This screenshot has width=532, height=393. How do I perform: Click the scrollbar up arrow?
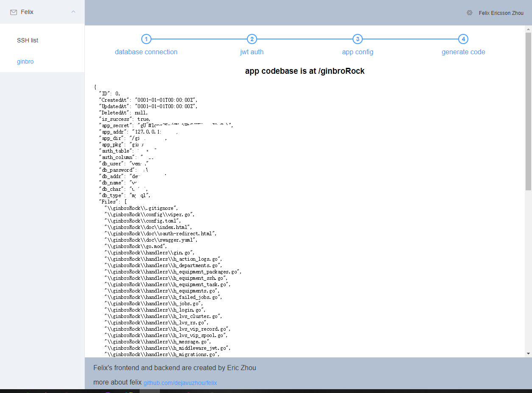[528, 29]
